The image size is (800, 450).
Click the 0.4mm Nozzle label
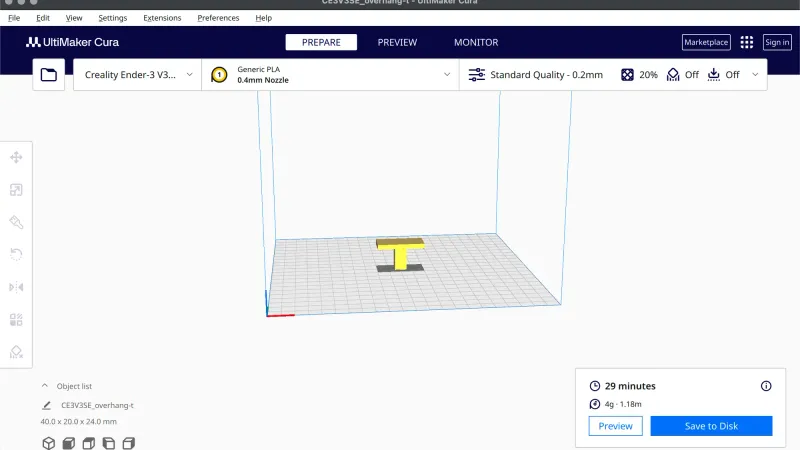coord(263,80)
